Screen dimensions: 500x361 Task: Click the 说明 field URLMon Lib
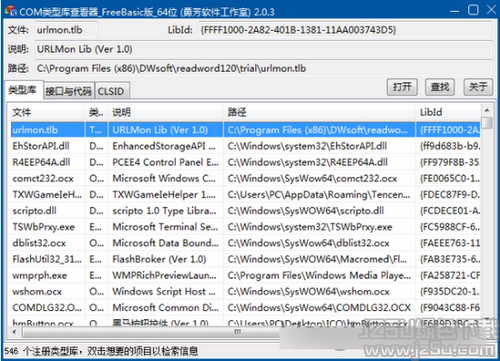263,49
